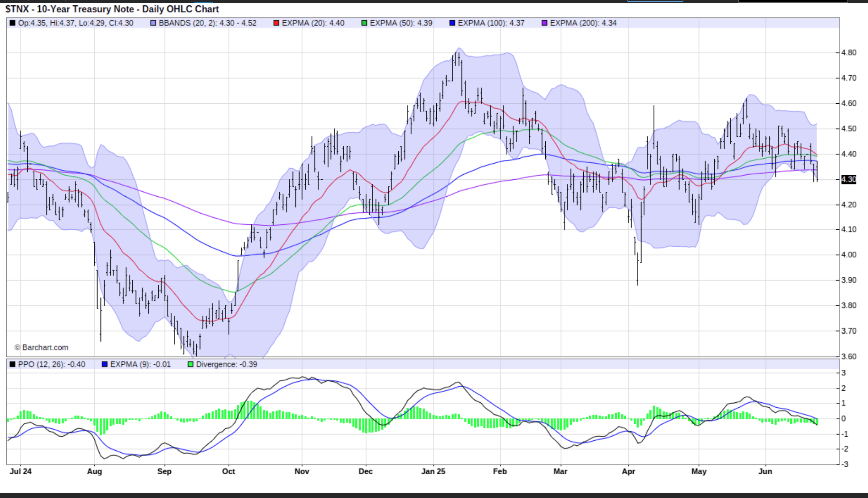
Task: Click the Jul 24 date label
Action: click(21, 471)
